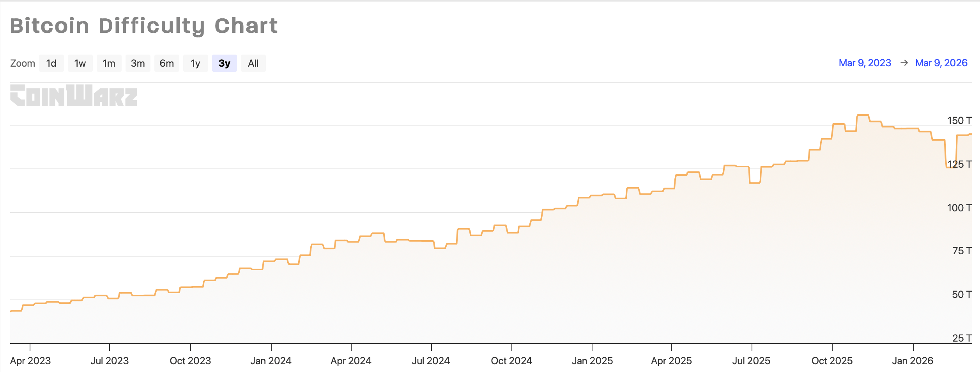This screenshot has width=980, height=372.
Task: Click the 150 T axis label
Action: pos(959,120)
